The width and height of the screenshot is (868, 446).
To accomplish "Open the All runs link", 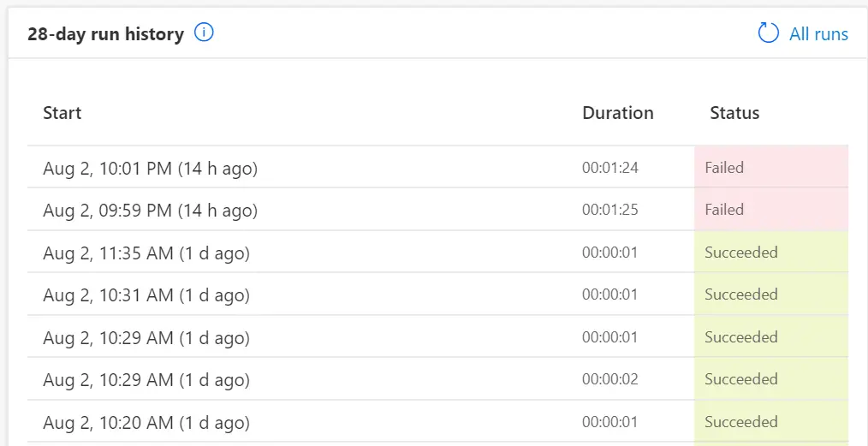I will point(818,33).
